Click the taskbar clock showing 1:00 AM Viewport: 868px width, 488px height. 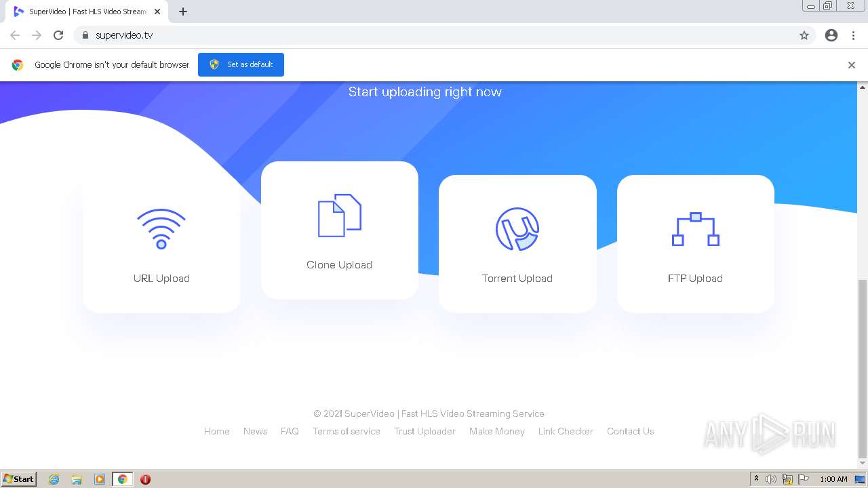tap(833, 479)
